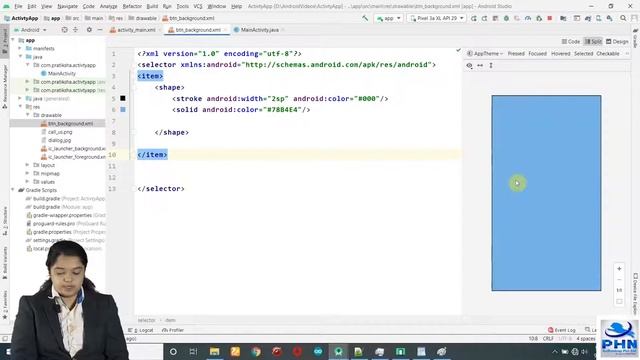
Task: Collapse the app module node
Action: 13,40
